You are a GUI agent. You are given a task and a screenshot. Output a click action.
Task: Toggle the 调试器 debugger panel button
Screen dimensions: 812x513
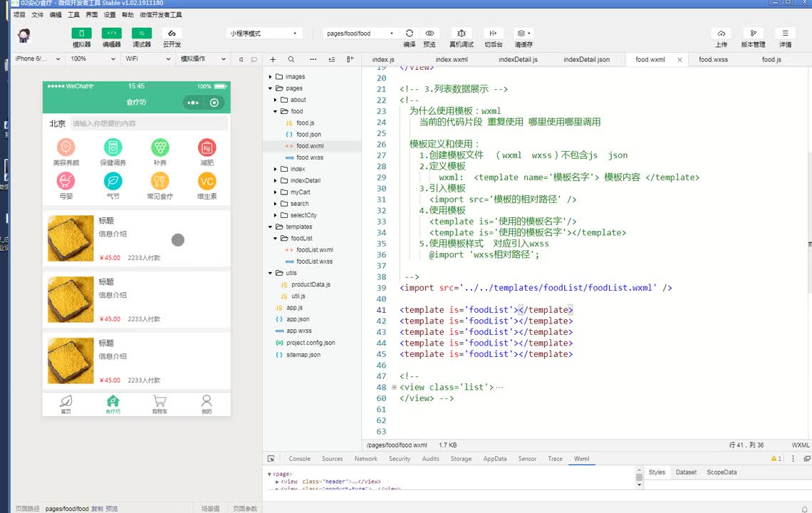141,33
